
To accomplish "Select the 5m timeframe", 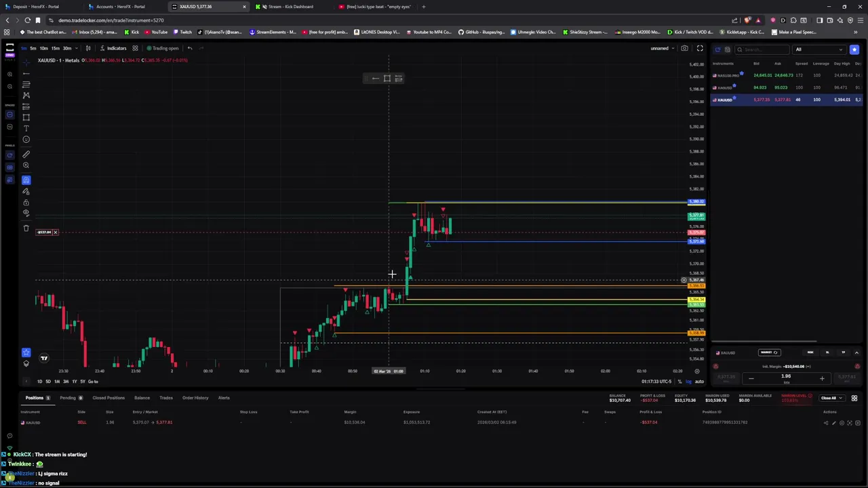I will [x=33, y=48].
